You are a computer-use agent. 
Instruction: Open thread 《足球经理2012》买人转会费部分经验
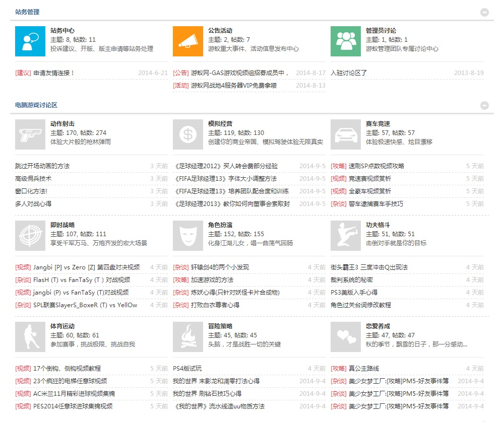click(x=226, y=166)
